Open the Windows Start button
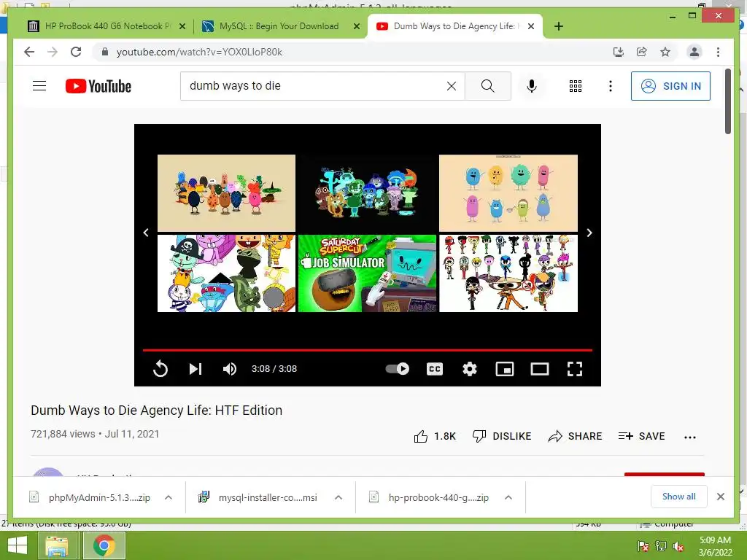The width and height of the screenshot is (747, 560). click(x=18, y=545)
